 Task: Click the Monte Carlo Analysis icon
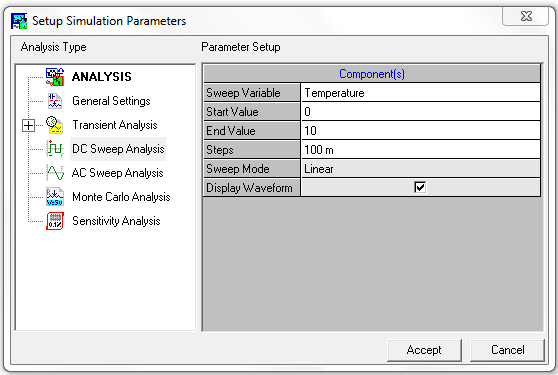pos(55,197)
